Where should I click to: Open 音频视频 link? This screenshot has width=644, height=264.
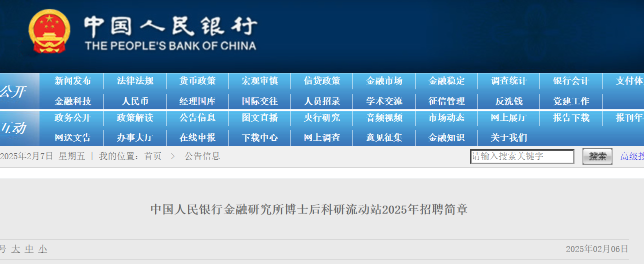coord(384,118)
